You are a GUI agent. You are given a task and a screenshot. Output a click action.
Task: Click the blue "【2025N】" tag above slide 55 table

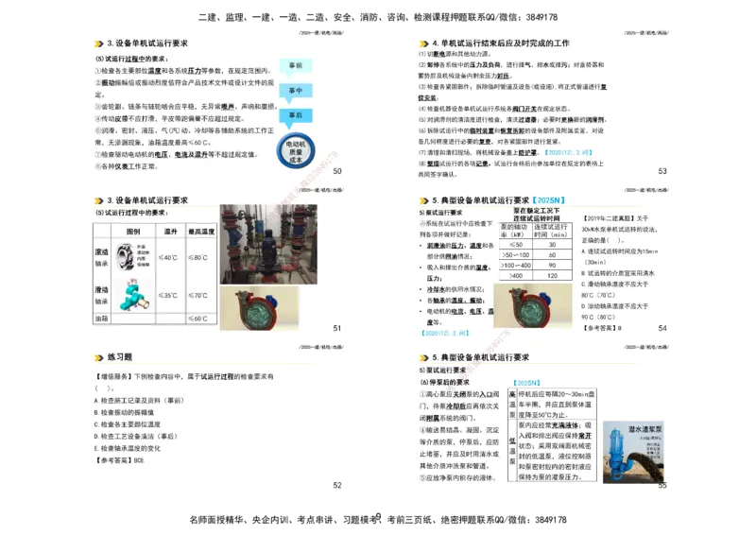coord(526,383)
